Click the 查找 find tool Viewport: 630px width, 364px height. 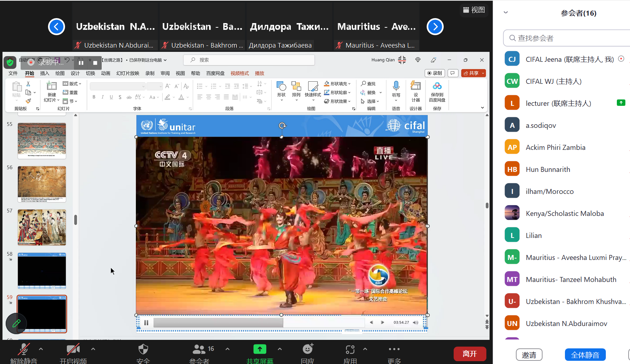(x=368, y=83)
